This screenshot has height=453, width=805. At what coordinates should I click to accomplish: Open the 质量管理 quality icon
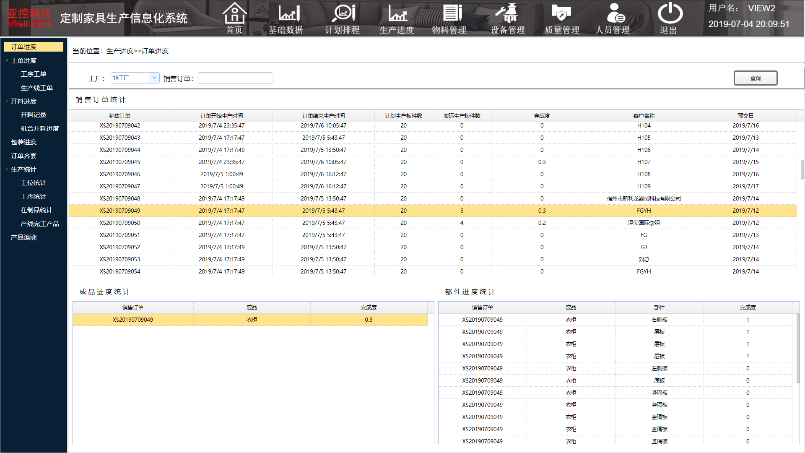pyautogui.click(x=562, y=18)
